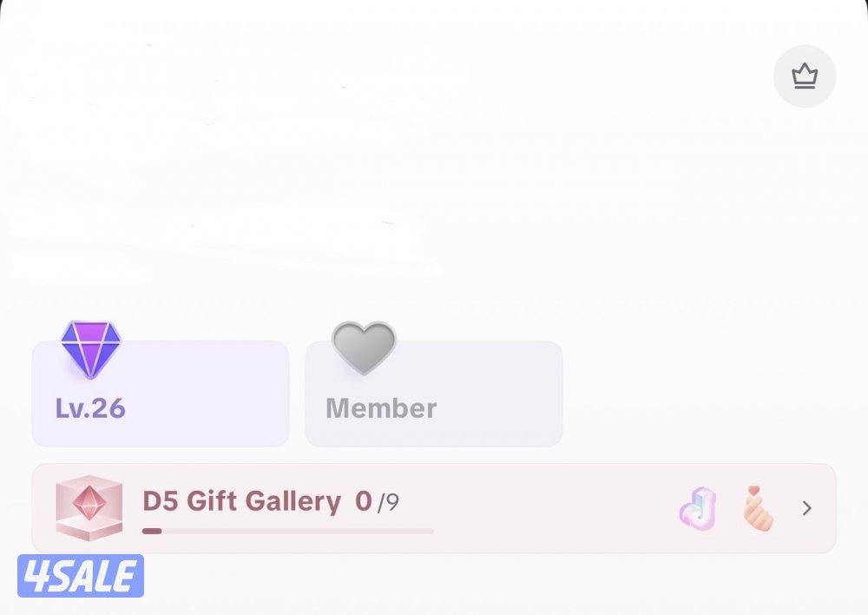Select the music note gift icon
This screenshot has height=615, width=868.
click(698, 509)
